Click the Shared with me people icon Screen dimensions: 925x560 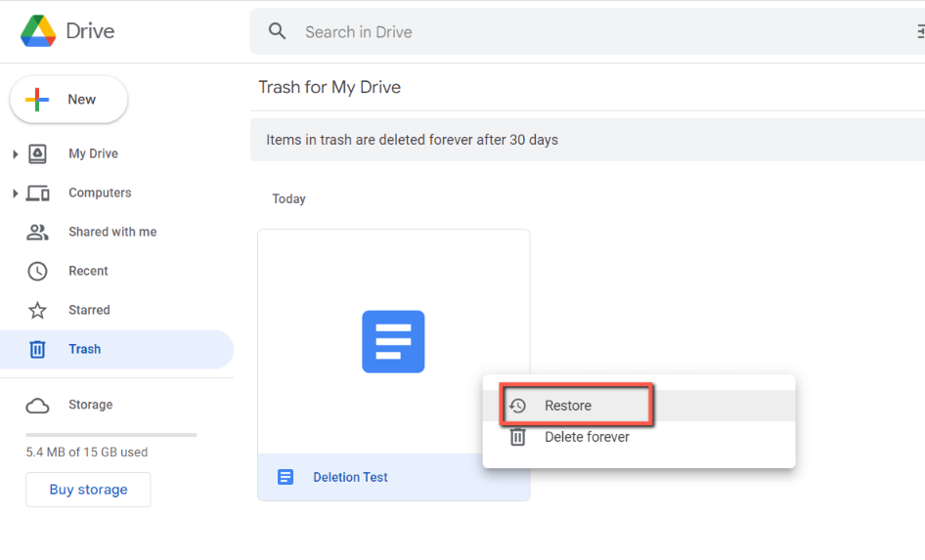[37, 233]
